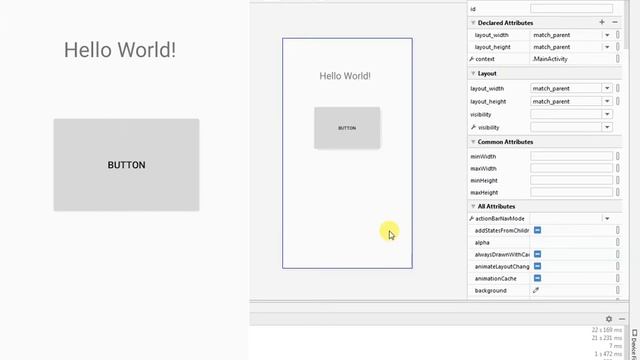Image resolution: width=640 pixels, height=360 pixels.
Task: Click the resource picker beside context .MainActivity
Action: (618, 59)
